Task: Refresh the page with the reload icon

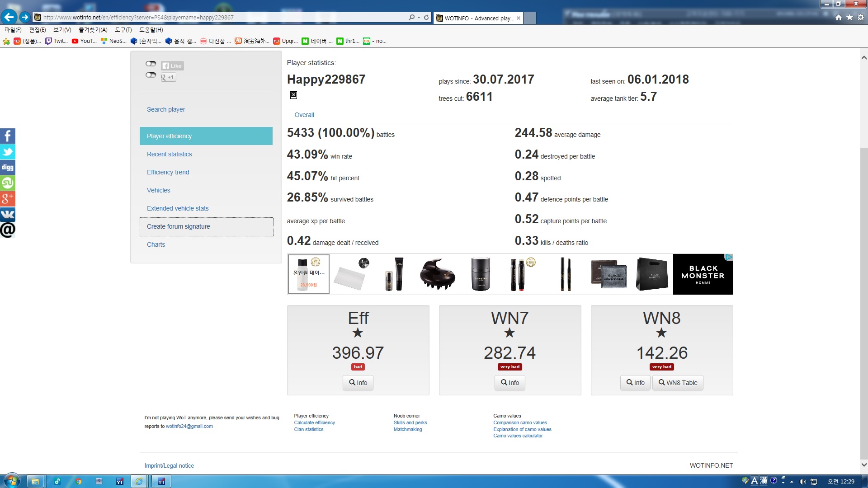Action: tap(426, 18)
